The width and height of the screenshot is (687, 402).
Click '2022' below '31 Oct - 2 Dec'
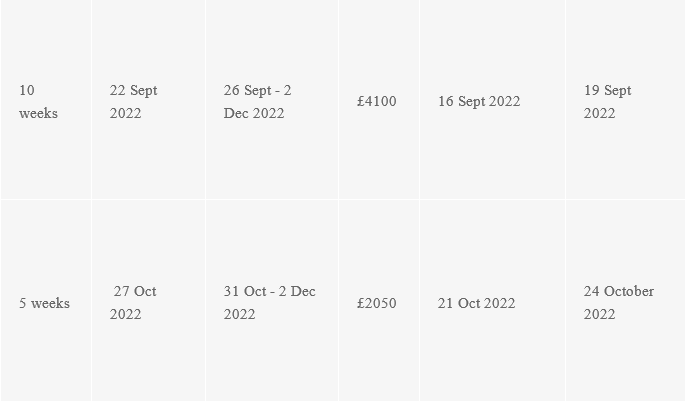tap(239, 314)
